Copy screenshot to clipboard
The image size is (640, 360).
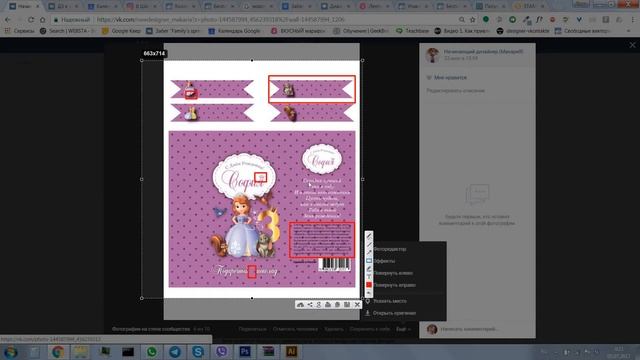click(x=338, y=304)
